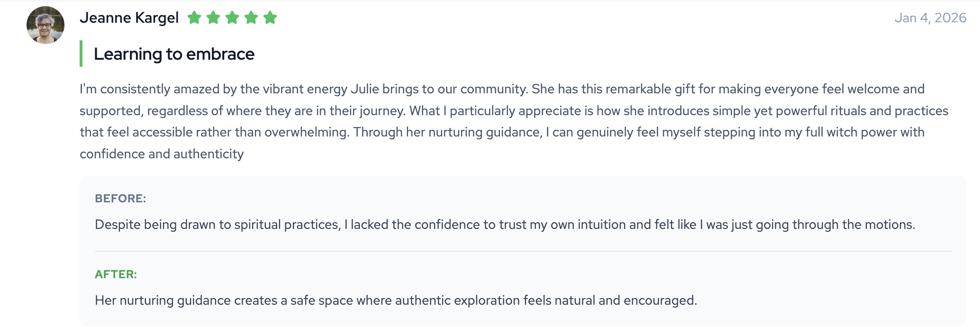The width and height of the screenshot is (980, 327).
Task: Click the second green rating star
Action: coord(213,18)
